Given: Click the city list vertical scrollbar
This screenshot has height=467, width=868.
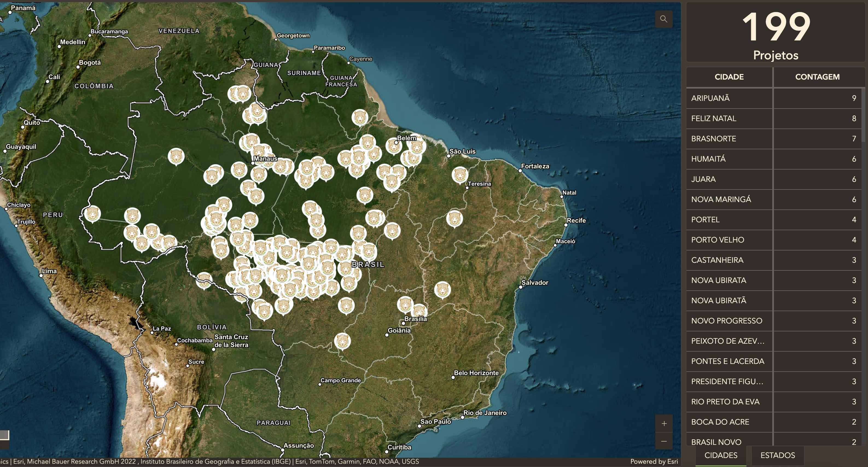Looking at the screenshot, I should [863, 115].
